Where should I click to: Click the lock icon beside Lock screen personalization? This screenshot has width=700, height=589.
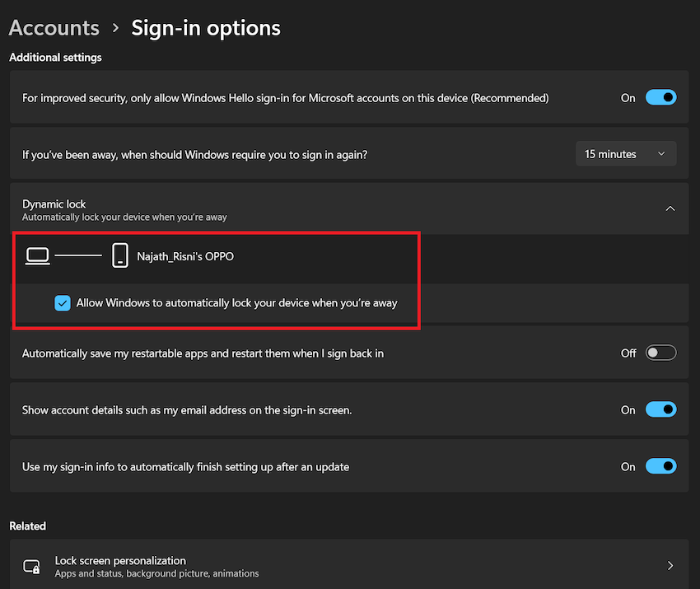click(30, 566)
